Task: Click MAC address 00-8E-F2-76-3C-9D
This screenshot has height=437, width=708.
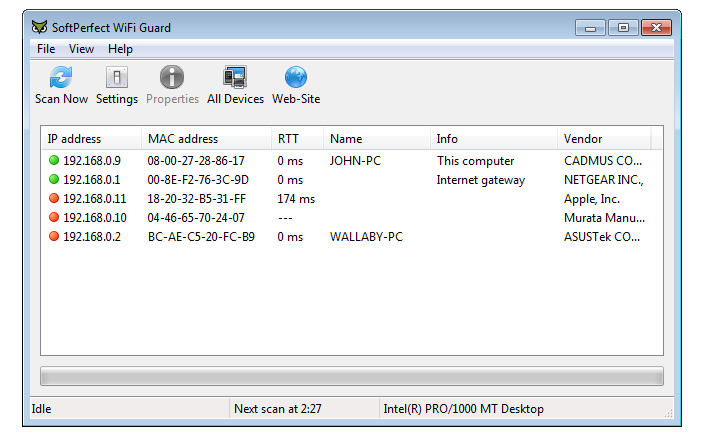Action: (x=198, y=180)
